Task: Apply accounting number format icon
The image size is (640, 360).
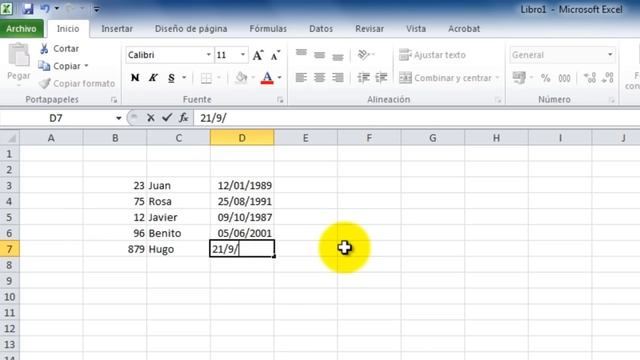Action: coord(520,78)
